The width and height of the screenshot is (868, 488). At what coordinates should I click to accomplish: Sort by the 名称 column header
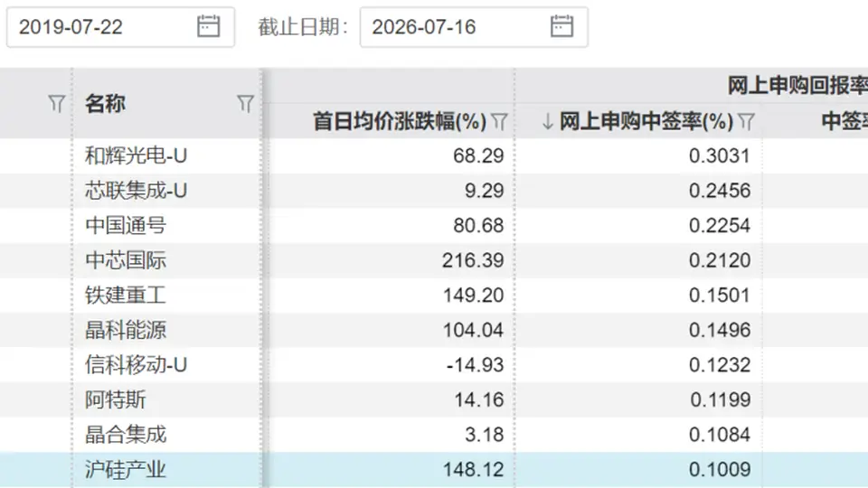click(105, 103)
